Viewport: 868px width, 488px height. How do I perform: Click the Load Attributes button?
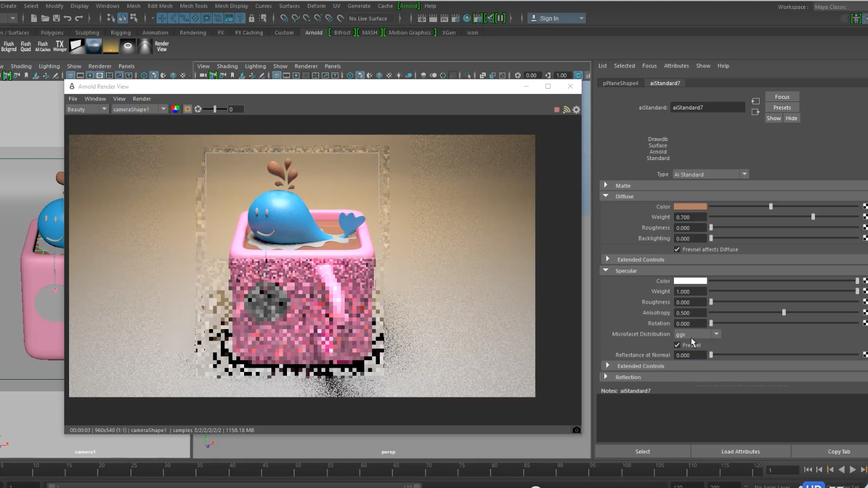coord(741,452)
